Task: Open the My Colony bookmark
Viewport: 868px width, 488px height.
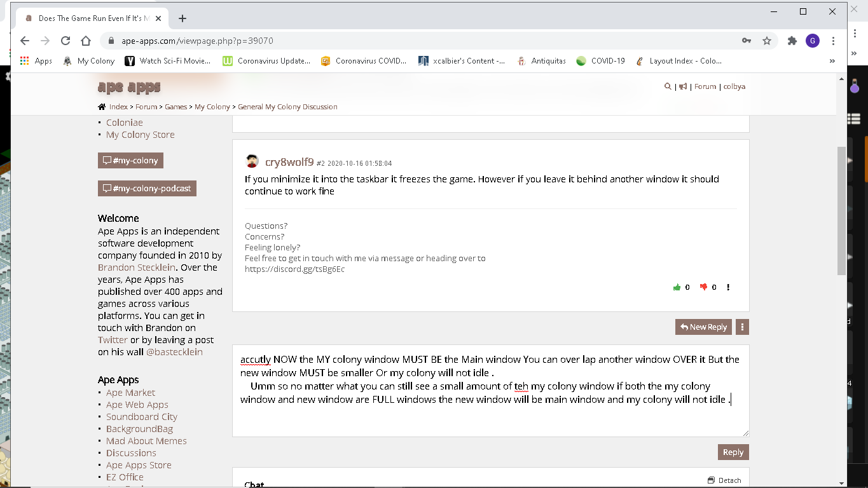Action: coord(89,61)
